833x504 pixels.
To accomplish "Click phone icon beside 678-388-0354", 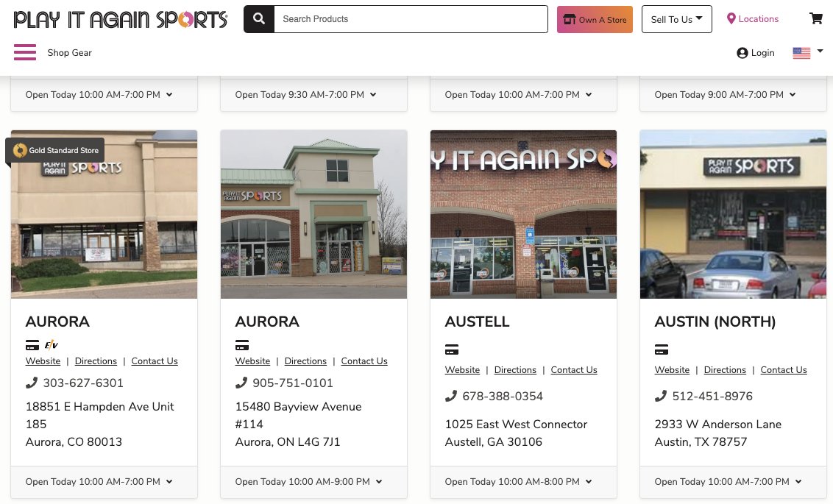I will point(451,396).
